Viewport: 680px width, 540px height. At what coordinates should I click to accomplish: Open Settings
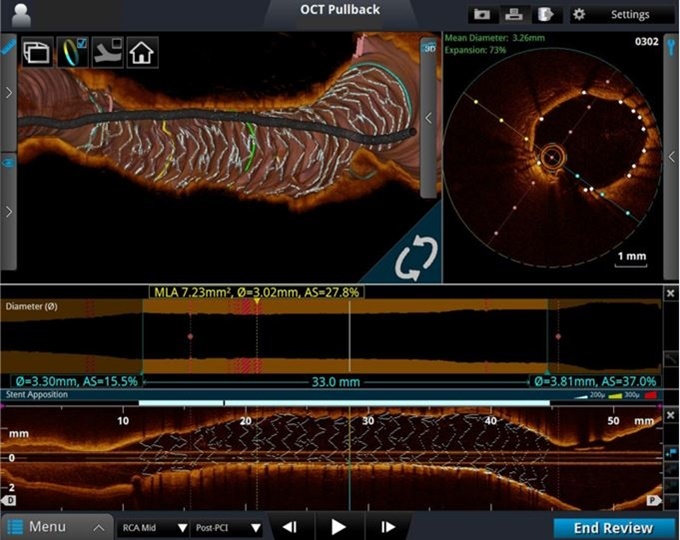tap(620, 15)
